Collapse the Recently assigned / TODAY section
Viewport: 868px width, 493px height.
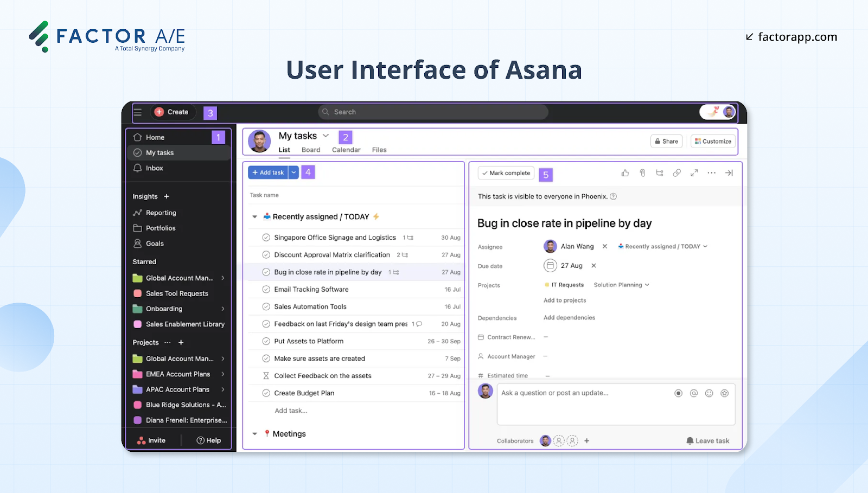[254, 216]
